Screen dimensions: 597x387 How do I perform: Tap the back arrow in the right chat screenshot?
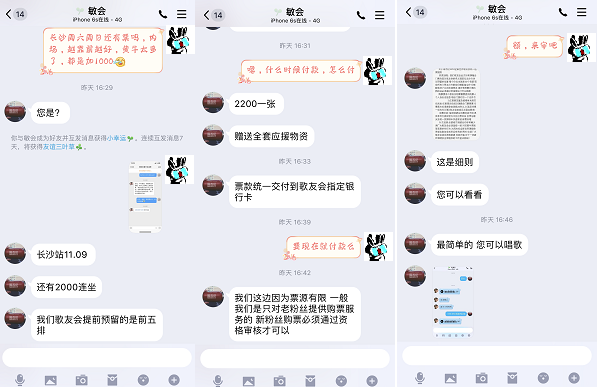click(409, 12)
